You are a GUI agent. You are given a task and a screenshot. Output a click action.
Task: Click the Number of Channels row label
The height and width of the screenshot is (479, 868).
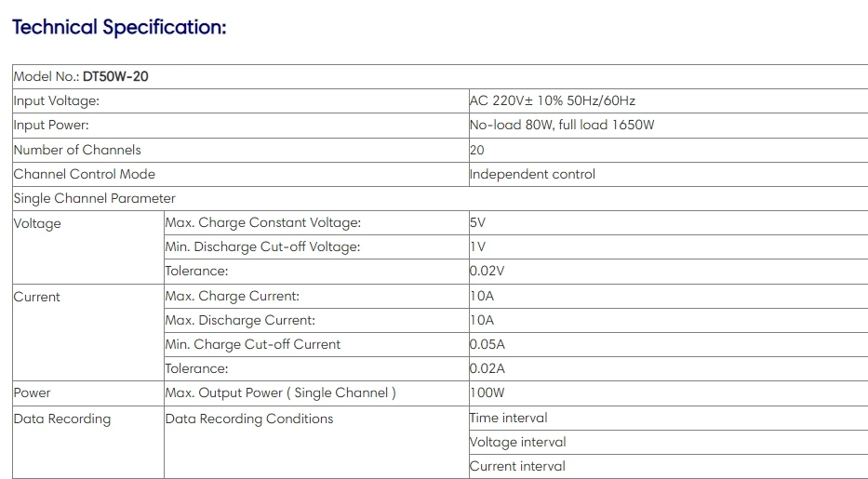(77, 150)
